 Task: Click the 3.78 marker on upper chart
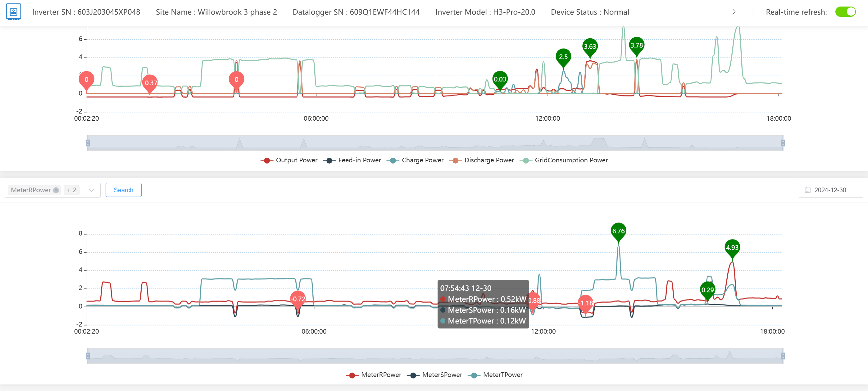636,45
